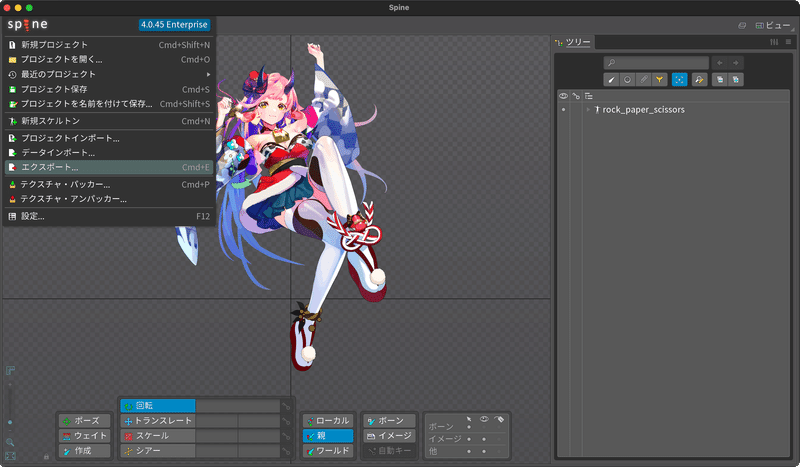Toggle visibility dot for rock_paper_scissors

pyautogui.click(x=563, y=110)
